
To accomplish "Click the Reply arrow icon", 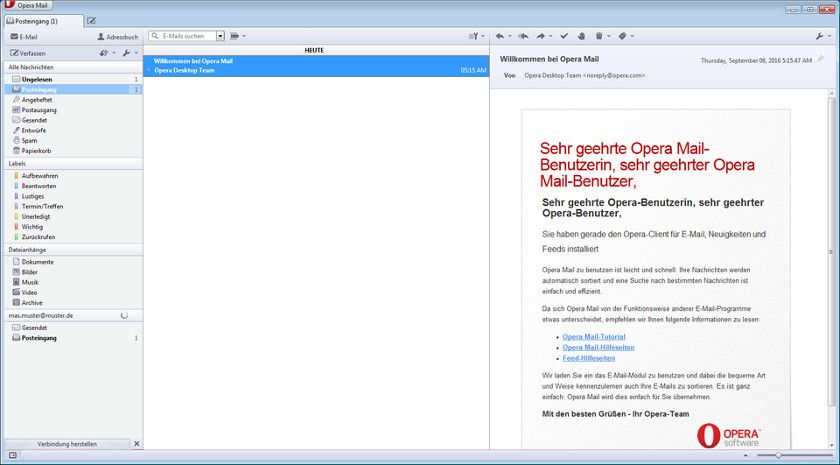I will [x=500, y=36].
